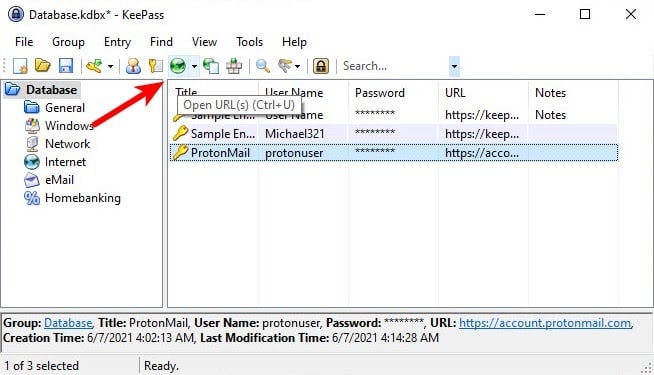Select the General group
The image size is (654, 375).
(65, 108)
